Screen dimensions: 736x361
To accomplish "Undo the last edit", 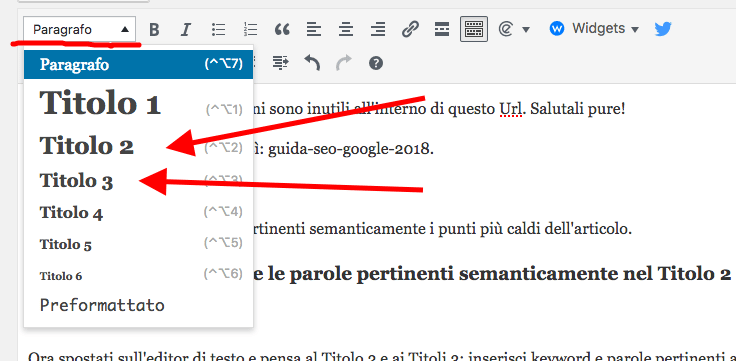I will (x=312, y=62).
